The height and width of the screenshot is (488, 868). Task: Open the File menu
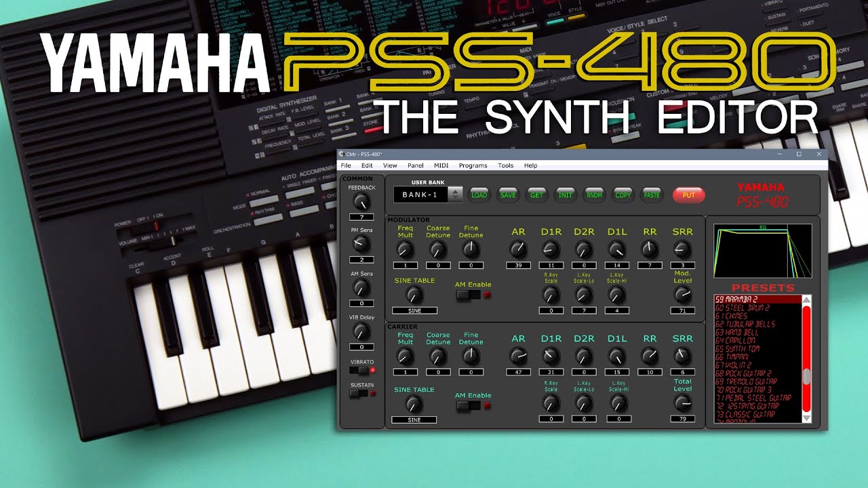click(346, 165)
